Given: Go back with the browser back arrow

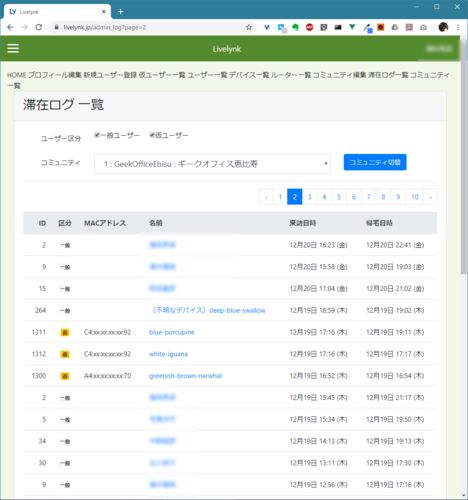Looking at the screenshot, I should click(x=10, y=27).
